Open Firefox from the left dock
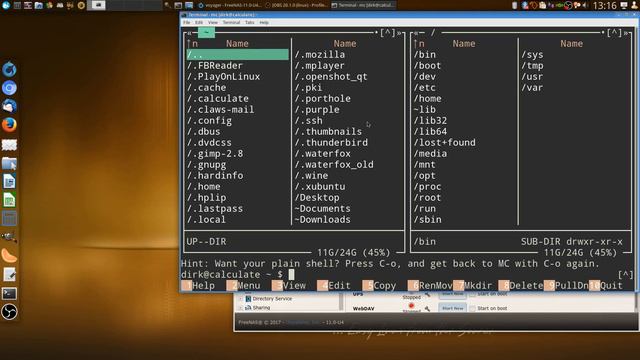This screenshot has height=360, width=640. (x=9, y=124)
